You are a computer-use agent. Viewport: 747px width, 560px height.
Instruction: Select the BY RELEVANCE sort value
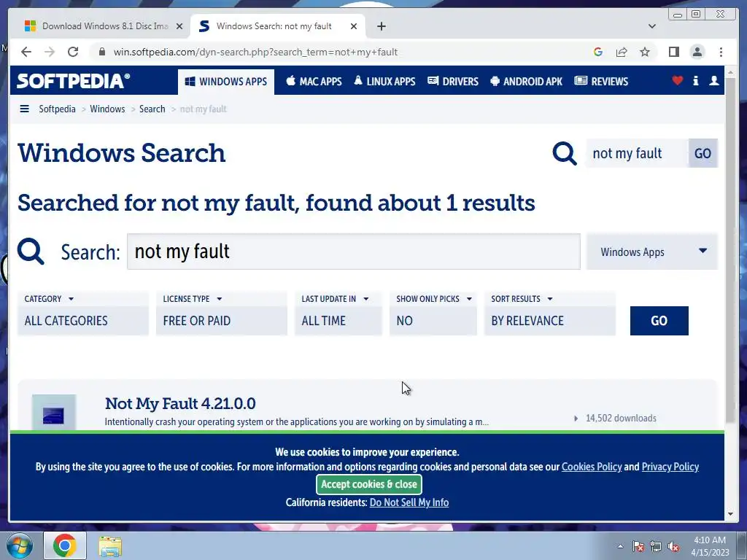(550, 321)
